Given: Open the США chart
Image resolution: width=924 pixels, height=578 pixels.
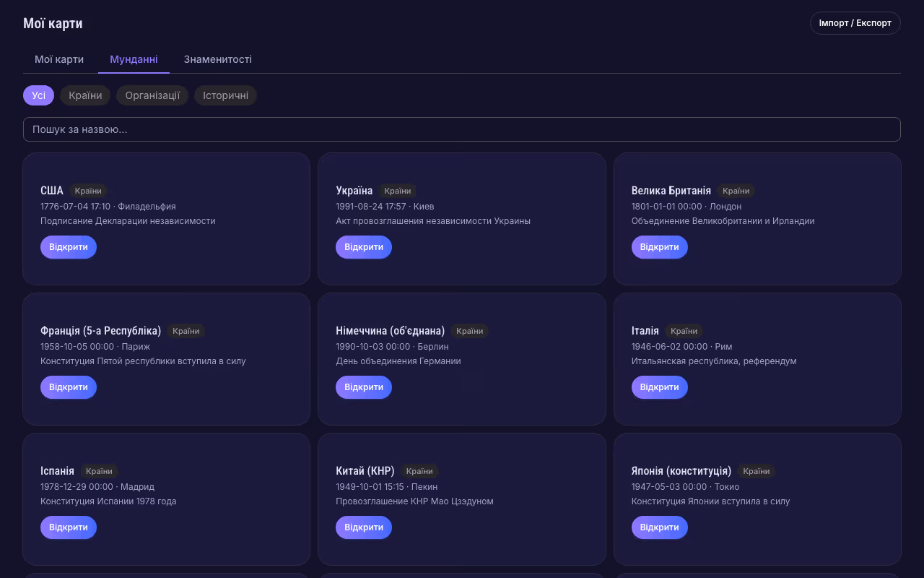Looking at the screenshot, I should [69, 247].
